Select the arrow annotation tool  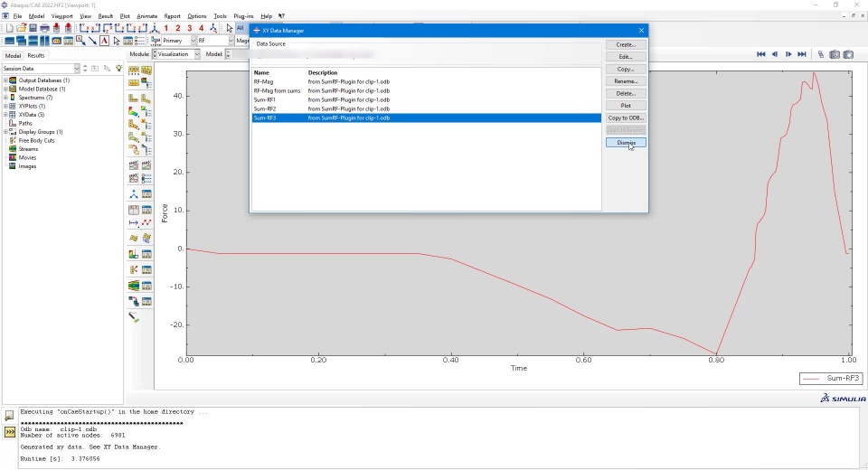tap(92, 41)
